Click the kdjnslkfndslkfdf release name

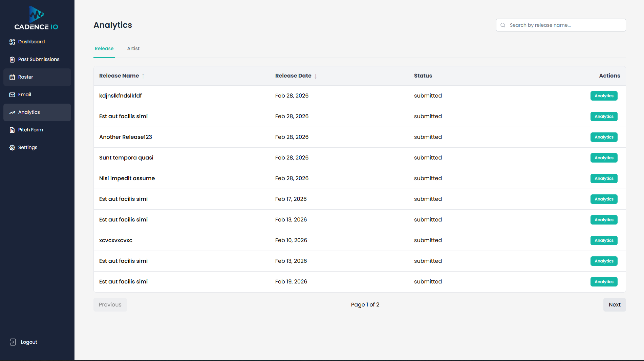[x=121, y=96]
